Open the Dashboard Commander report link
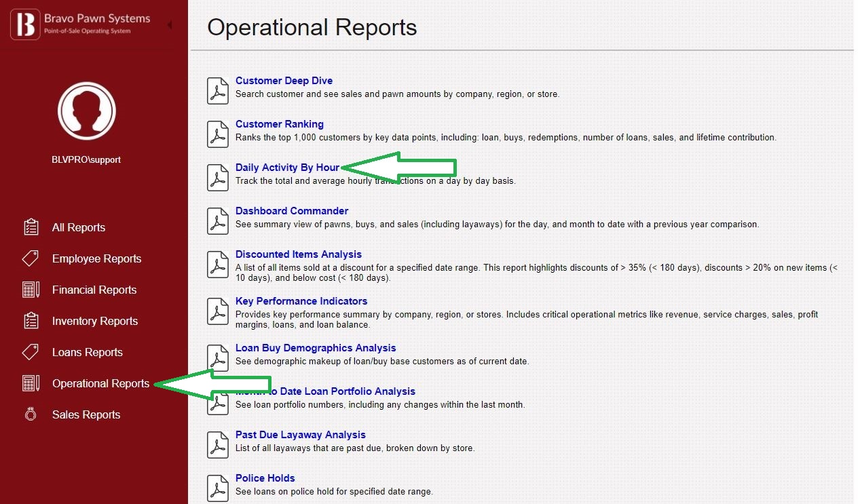 click(292, 211)
